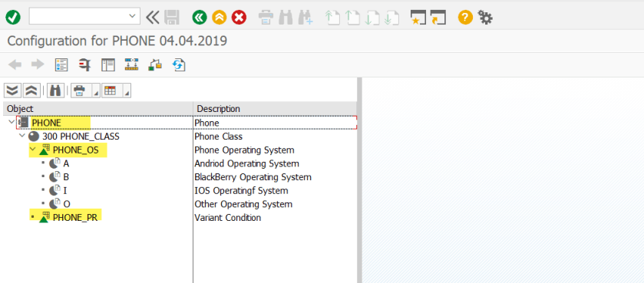
Task: Click the green Back button
Action: click(200, 17)
